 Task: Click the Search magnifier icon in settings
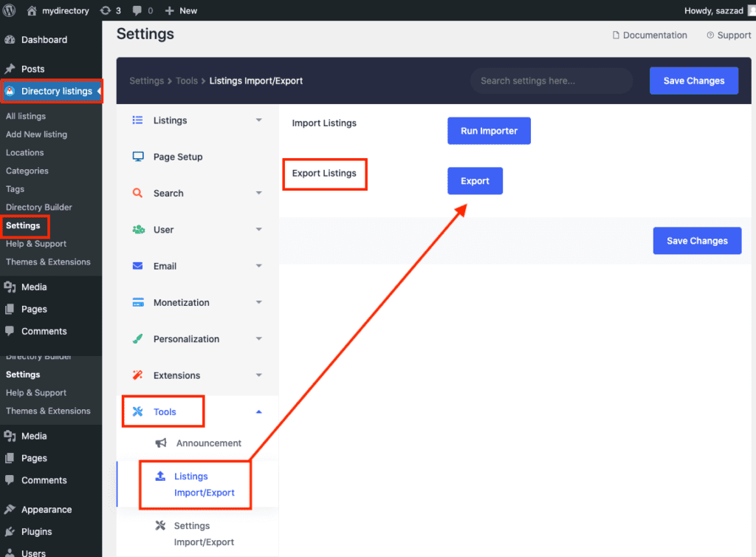(138, 193)
